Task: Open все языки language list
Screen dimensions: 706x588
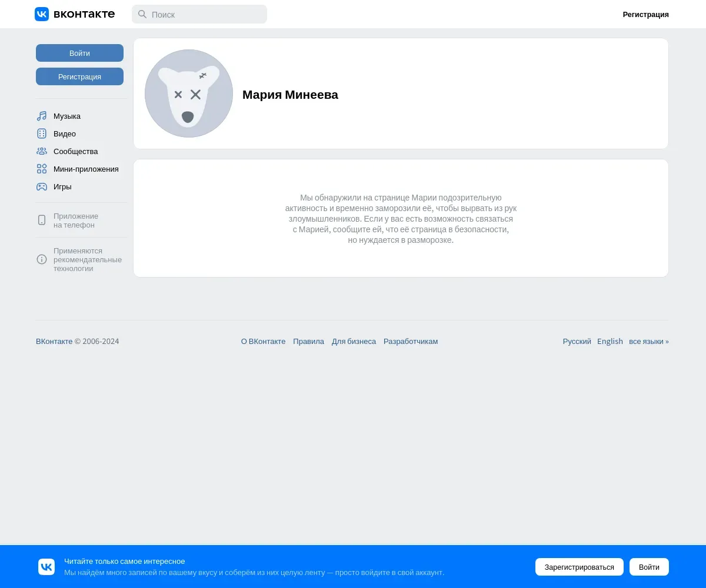Action: [649, 341]
